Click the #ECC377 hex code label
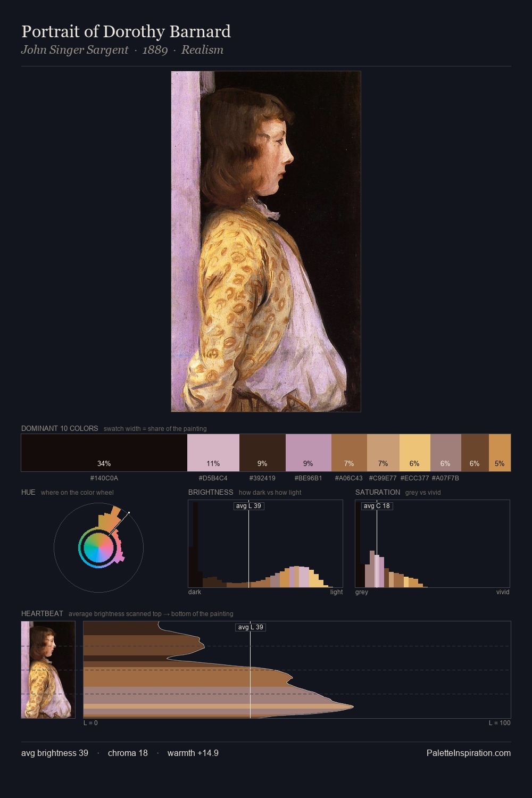The image size is (532, 798). 415,478
